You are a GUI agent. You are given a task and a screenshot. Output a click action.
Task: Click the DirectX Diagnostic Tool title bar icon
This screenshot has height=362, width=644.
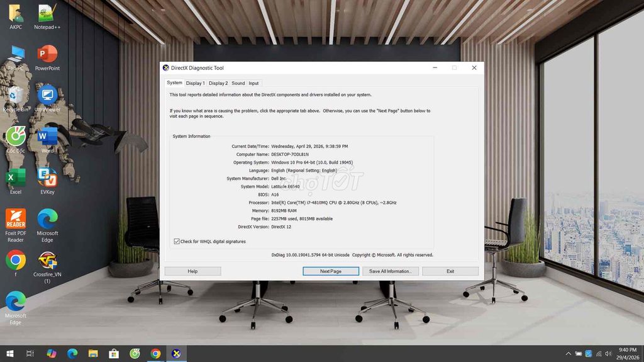[x=166, y=68]
